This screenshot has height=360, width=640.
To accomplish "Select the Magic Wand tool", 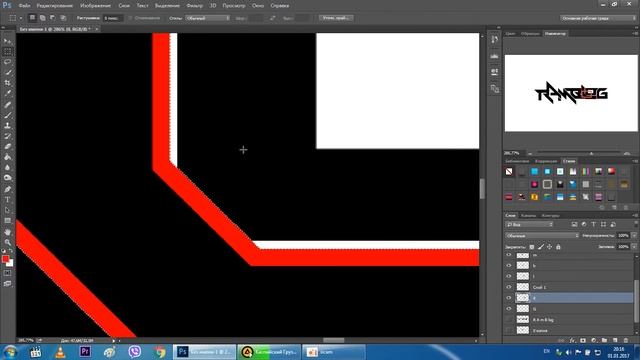I will pyautogui.click(x=7, y=73).
